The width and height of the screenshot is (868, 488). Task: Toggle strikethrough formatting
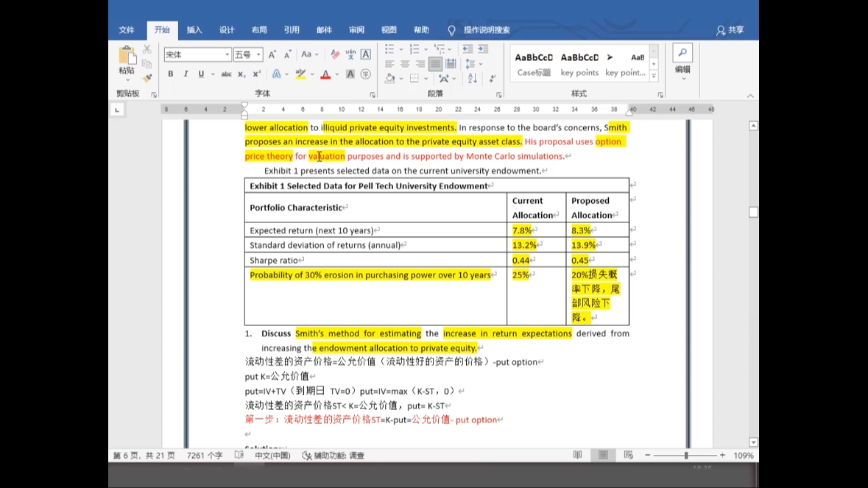click(x=226, y=74)
